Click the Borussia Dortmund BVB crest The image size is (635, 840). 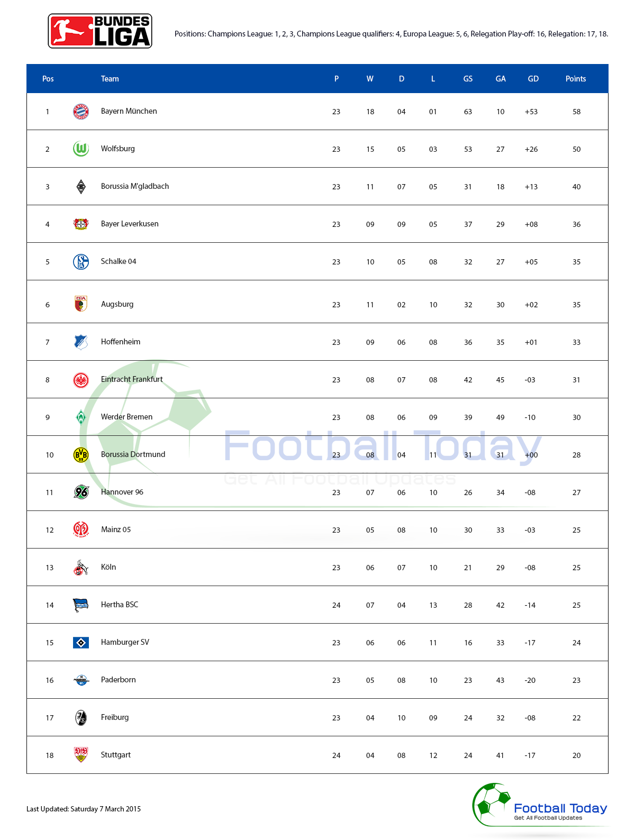[x=81, y=454]
